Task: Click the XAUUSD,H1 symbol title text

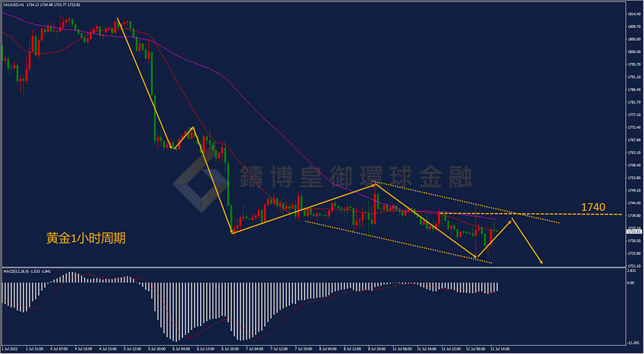Action: click(13, 4)
